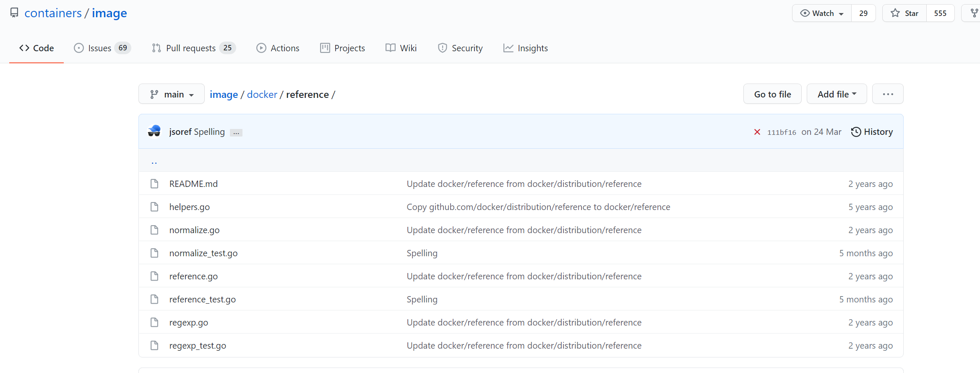
Task: Switch to the Code tab
Action: point(36,48)
